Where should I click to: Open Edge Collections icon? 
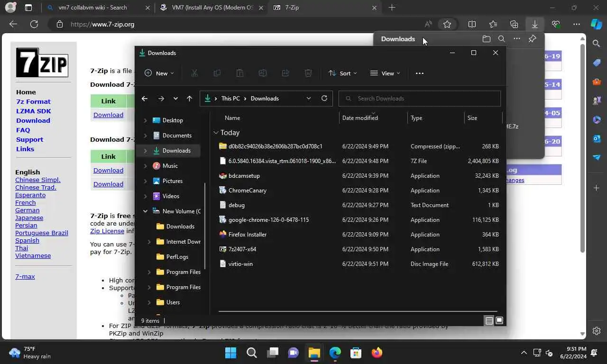coord(514,24)
